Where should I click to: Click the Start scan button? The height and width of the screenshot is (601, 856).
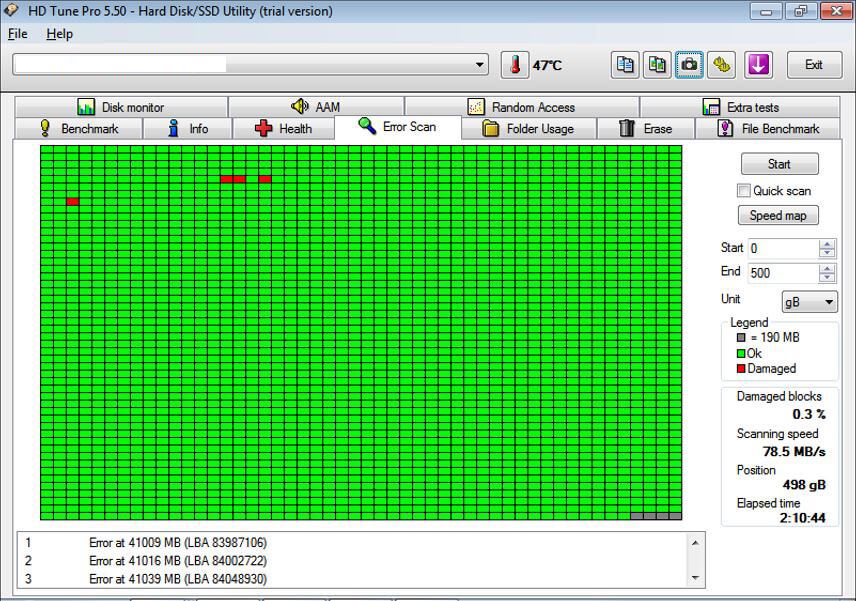coord(779,164)
